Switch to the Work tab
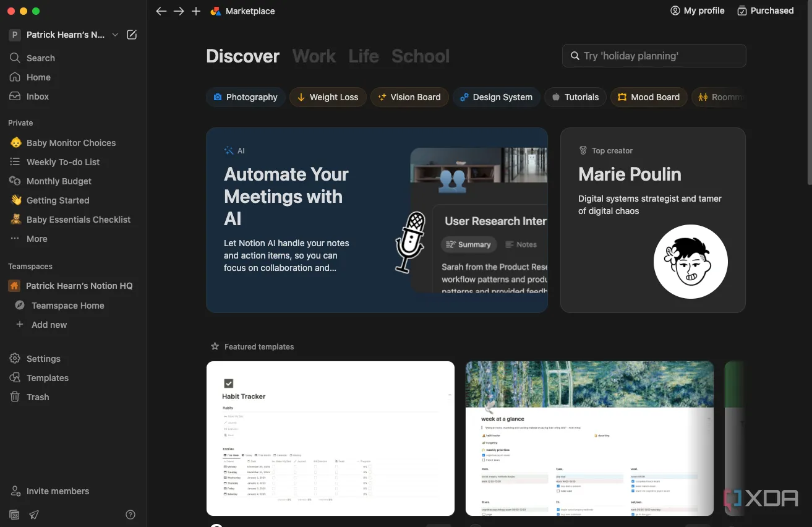Image resolution: width=812 pixels, height=527 pixels. (314, 56)
